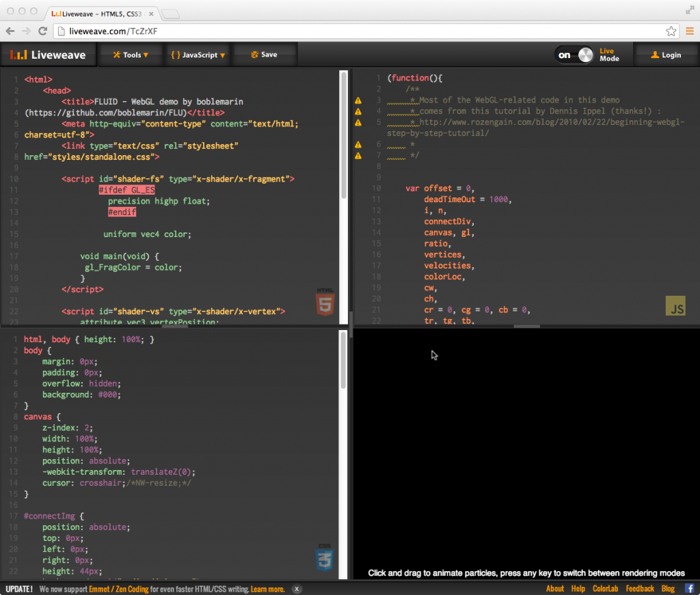The width and height of the screenshot is (700, 595).
Task: Dismiss the UPDATE notice with the x icon
Action: tap(297, 589)
